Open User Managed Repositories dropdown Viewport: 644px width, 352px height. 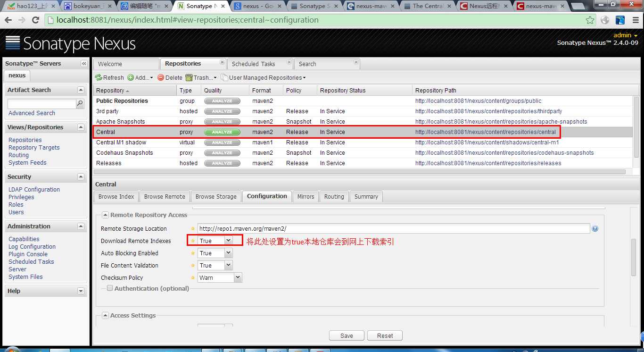(264, 77)
